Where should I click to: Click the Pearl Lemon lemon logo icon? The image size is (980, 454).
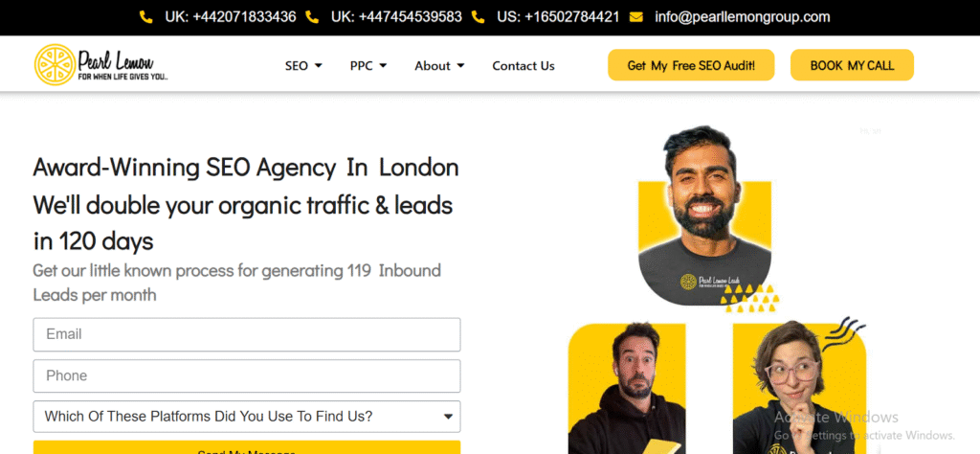pyautogui.click(x=55, y=64)
